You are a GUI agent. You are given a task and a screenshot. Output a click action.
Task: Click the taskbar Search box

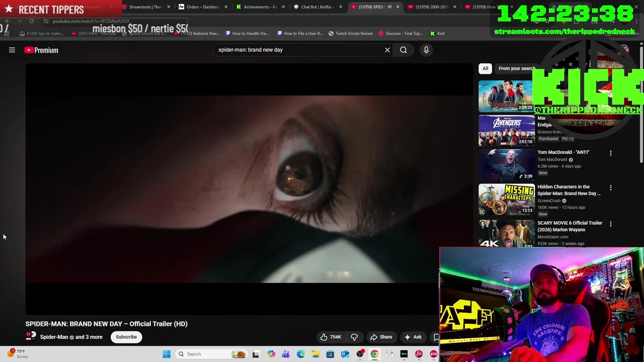(212, 354)
